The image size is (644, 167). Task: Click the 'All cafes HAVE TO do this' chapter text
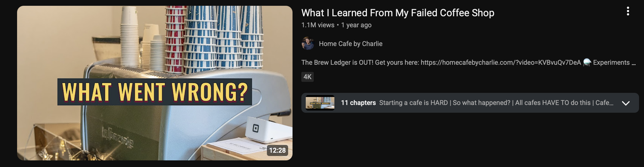pyautogui.click(x=553, y=103)
